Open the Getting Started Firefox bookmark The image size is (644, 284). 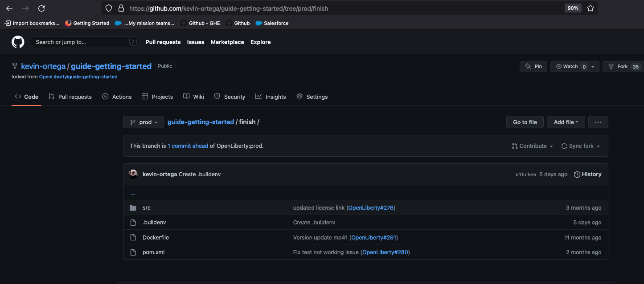[x=87, y=23]
